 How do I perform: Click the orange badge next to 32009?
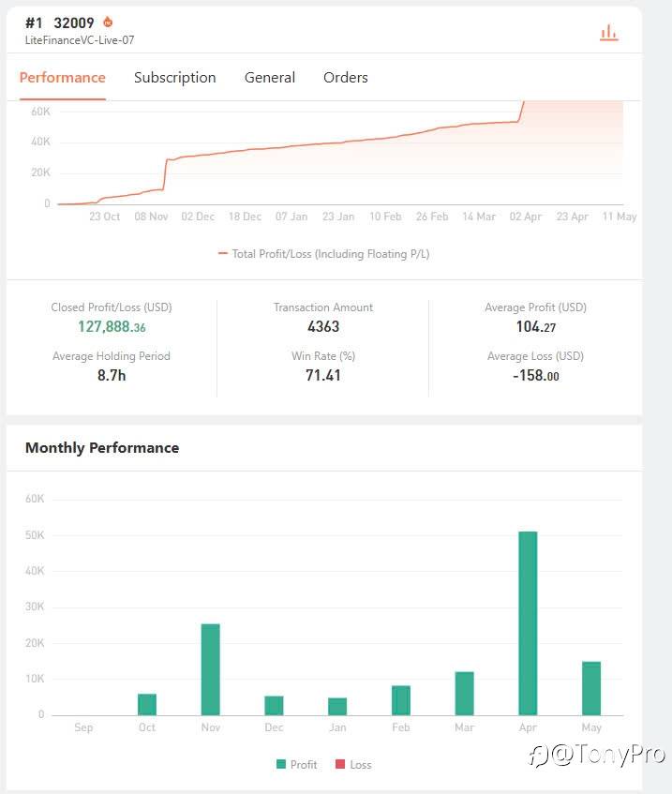pyautogui.click(x=108, y=22)
